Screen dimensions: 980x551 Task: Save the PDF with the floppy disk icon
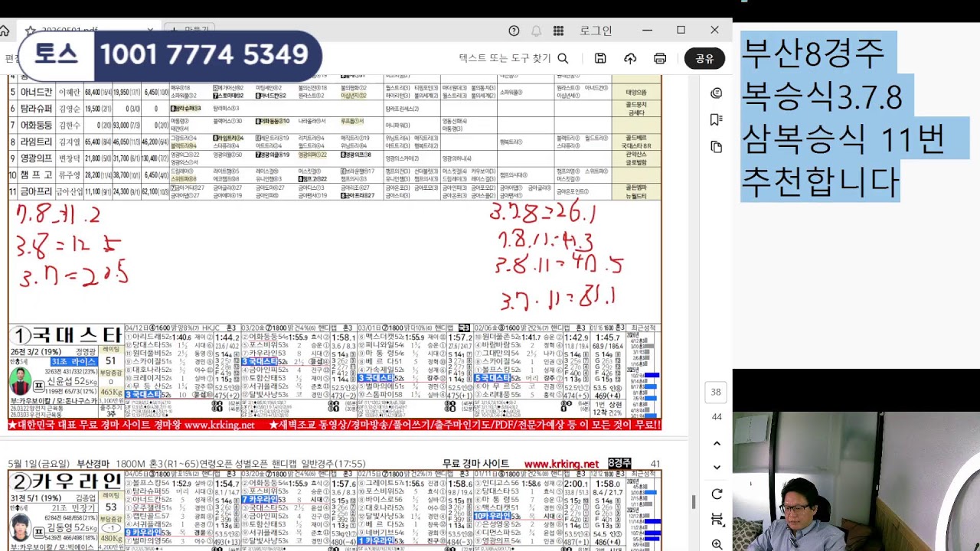[x=600, y=58]
